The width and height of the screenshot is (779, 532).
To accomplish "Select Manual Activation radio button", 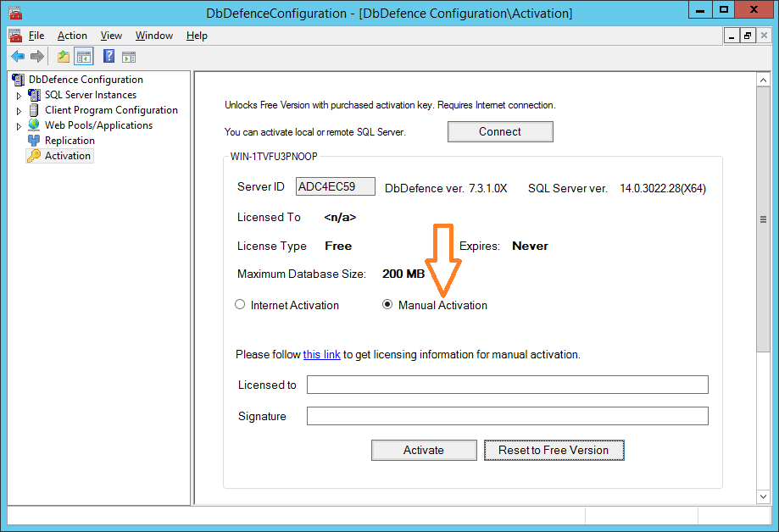I will point(387,305).
